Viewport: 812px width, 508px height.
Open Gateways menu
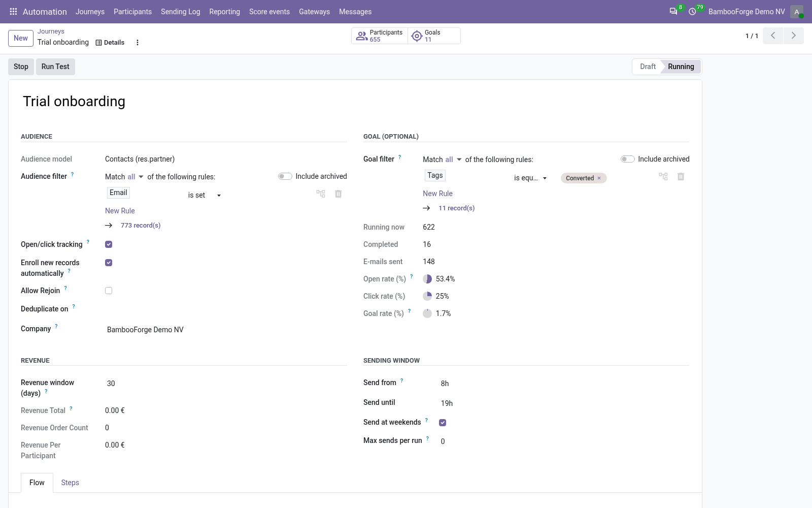pyautogui.click(x=314, y=11)
